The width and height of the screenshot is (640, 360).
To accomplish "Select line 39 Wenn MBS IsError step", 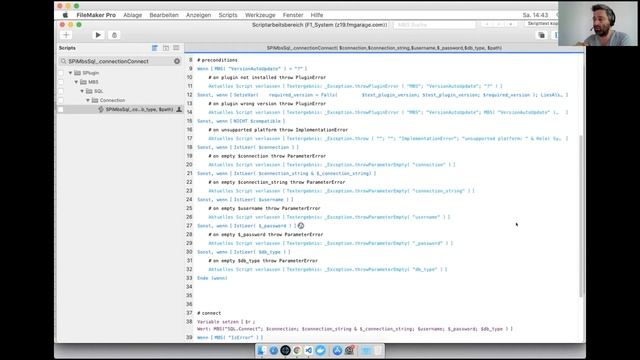I will [230, 338].
